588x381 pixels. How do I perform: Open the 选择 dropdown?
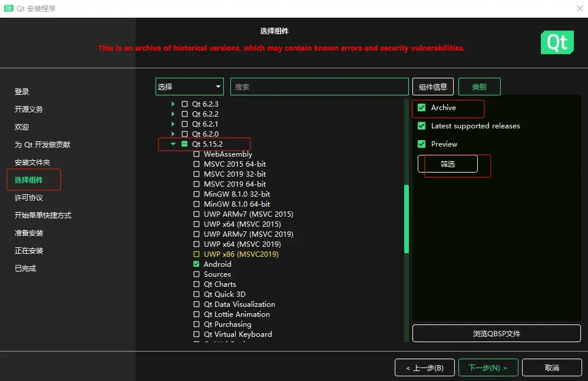189,87
